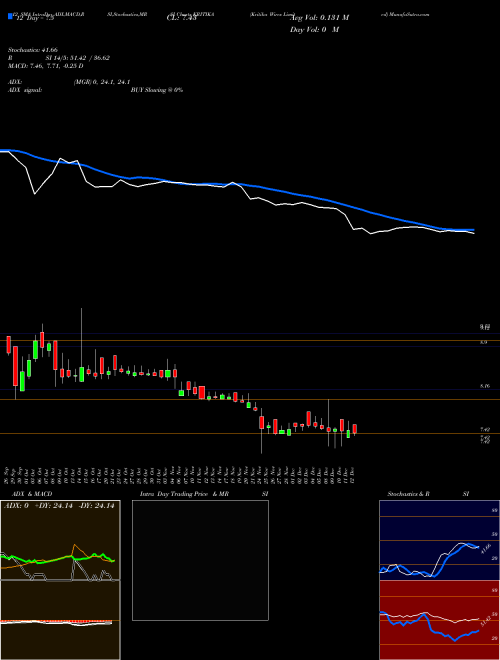Image resolution: width=500 pixels, height=660 pixels.
Task: Click the blue 12-day SMA legend square
Action: pyautogui.click(x=10, y=17)
